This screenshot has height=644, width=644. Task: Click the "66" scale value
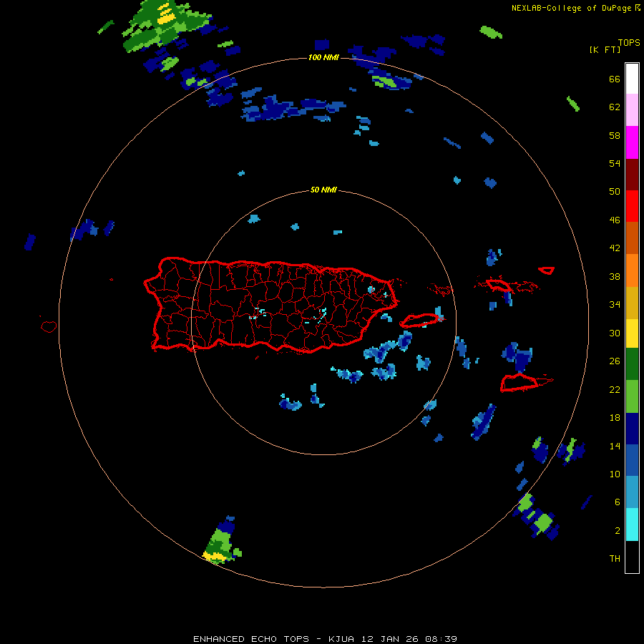click(615, 79)
